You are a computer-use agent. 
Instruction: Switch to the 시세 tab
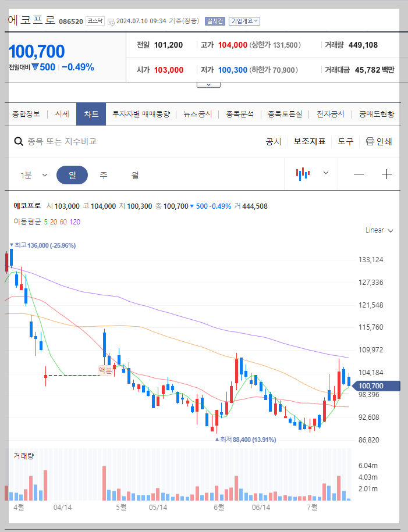[x=62, y=114]
